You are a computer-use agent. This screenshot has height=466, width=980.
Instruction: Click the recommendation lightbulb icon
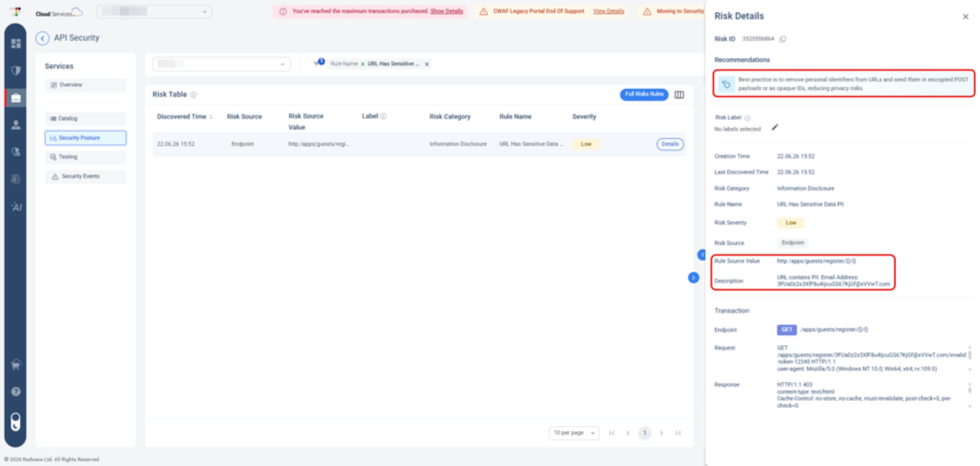pyautogui.click(x=726, y=84)
